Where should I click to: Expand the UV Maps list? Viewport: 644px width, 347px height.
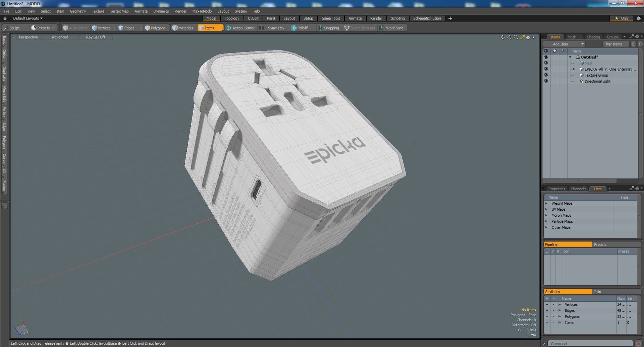tap(546, 209)
